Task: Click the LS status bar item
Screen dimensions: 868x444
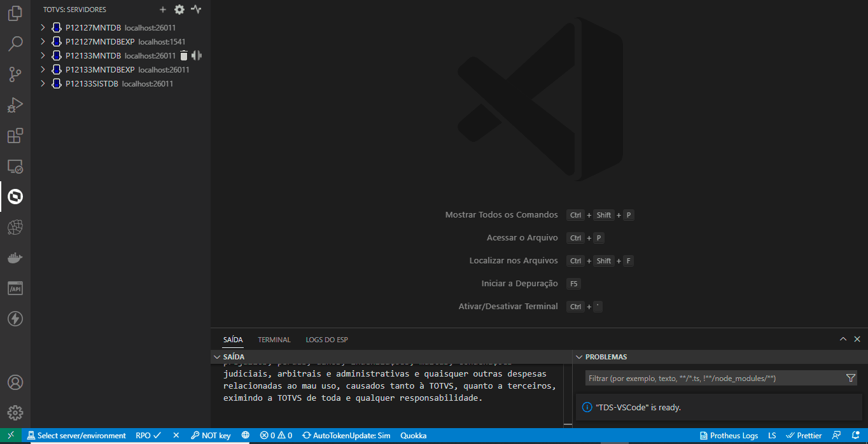Action: [x=772, y=436]
